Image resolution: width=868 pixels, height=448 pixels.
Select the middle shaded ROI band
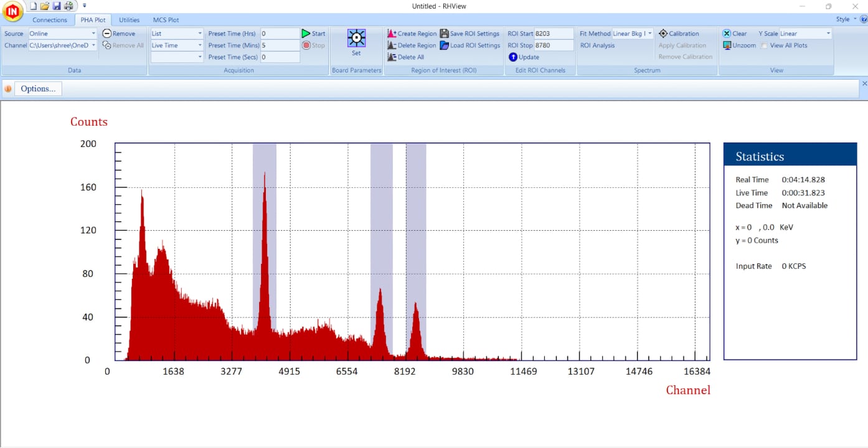(x=382, y=251)
